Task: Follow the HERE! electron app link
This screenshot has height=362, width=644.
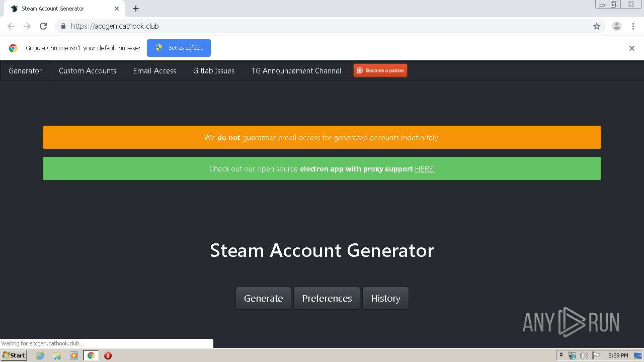Action: coord(425,169)
